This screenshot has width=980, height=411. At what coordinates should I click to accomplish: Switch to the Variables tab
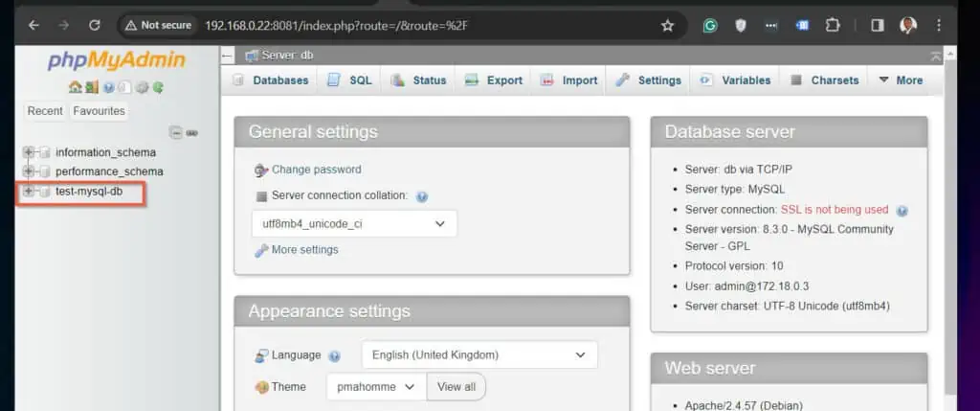coord(736,80)
